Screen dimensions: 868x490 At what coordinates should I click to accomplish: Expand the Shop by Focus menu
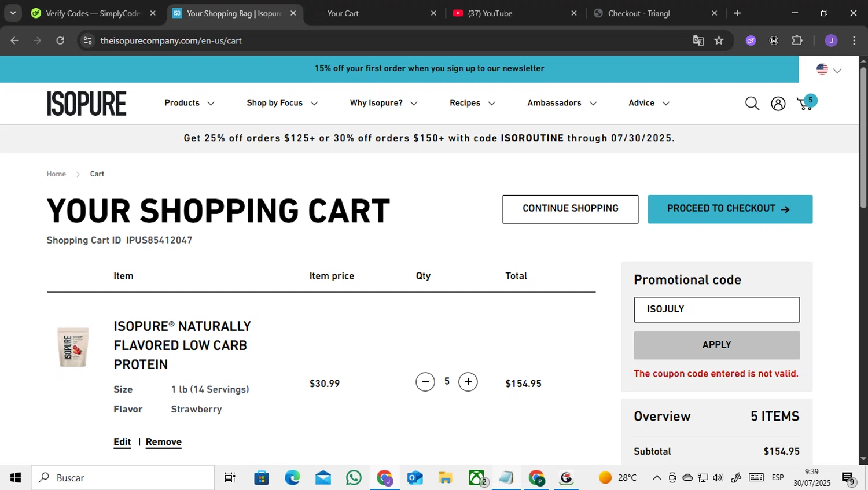[282, 103]
